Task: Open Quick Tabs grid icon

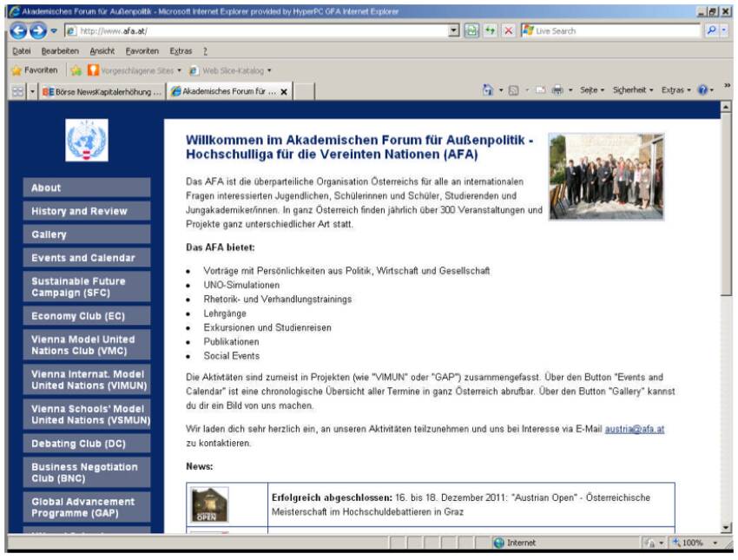Action: 17,91
